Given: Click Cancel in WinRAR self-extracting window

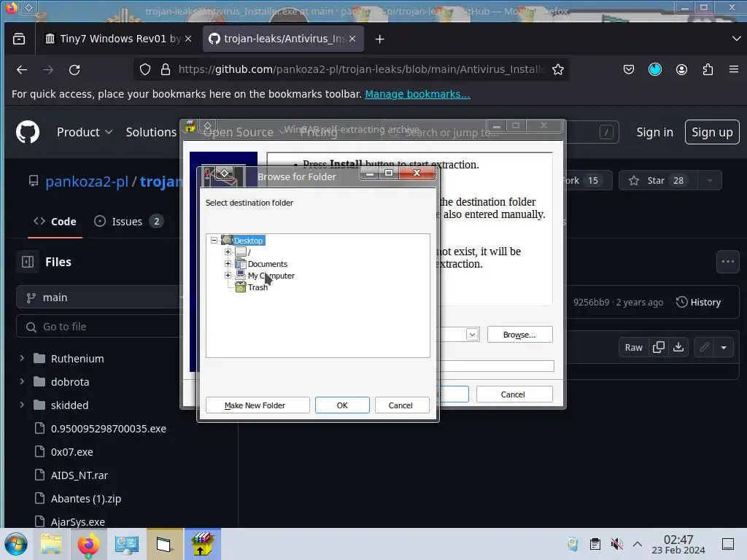Looking at the screenshot, I should pyautogui.click(x=514, y=394).
